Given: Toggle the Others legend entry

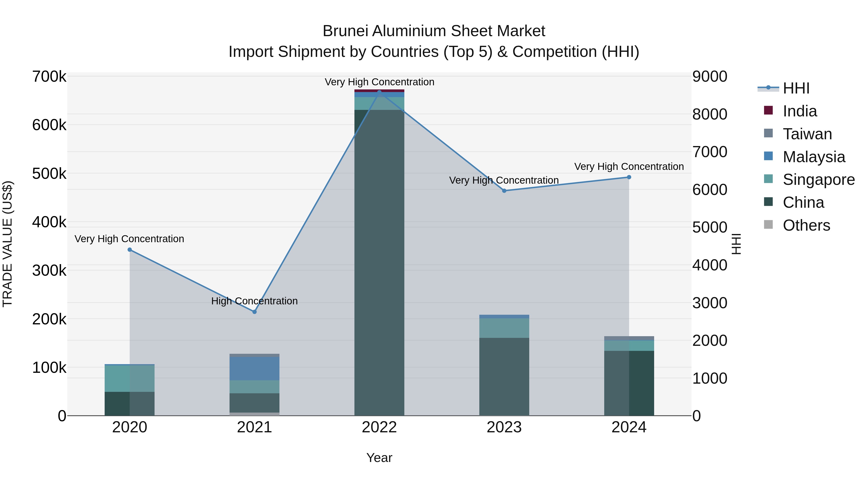Looking at the screenshot, I should pyautogui.click(x=797, y=225).
